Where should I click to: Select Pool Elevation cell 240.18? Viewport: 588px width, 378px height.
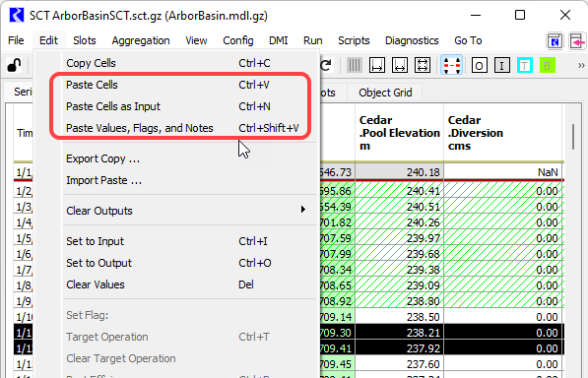coord(399,172)
